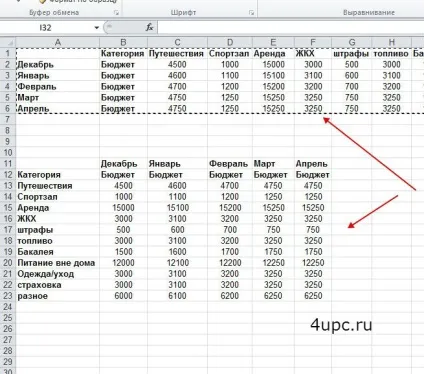Click Февраль cell in row 11
424x374 pixels.
click(230, 164)
